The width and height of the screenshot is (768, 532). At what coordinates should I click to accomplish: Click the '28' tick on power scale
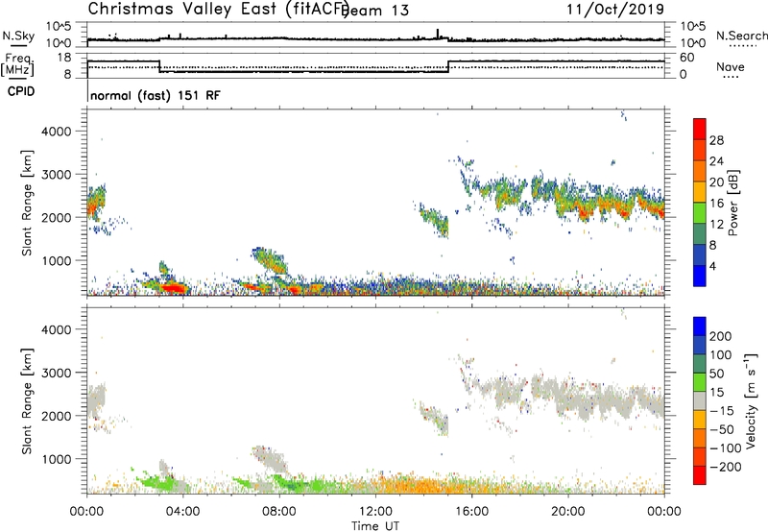coord(716,140)
